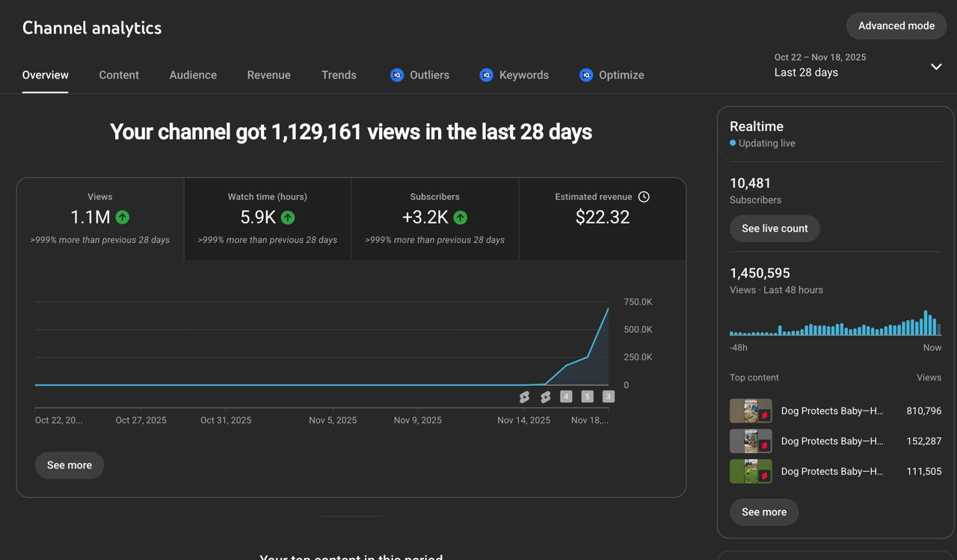This screenshot has height=560, width=957.
Task: Open the Revenue tab
Action: (268, 75)
